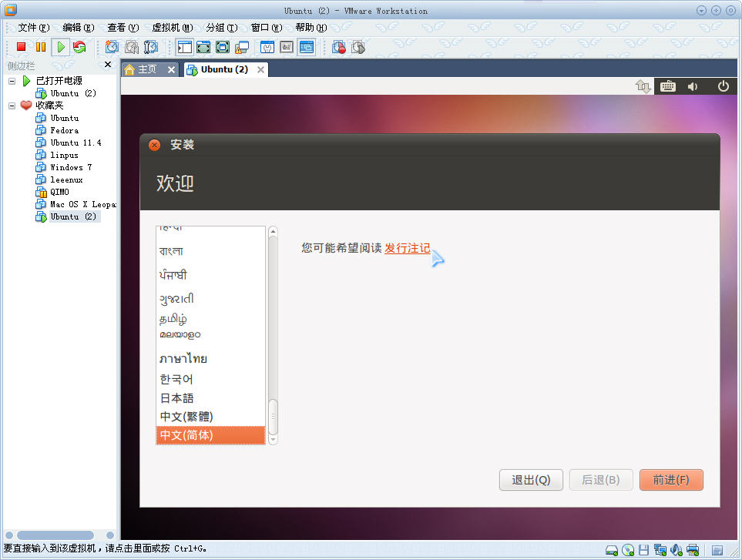This screenshot has height=560, width=742.
Task: Collapse the 已打开电源 tree group
Action: [12, 81]
